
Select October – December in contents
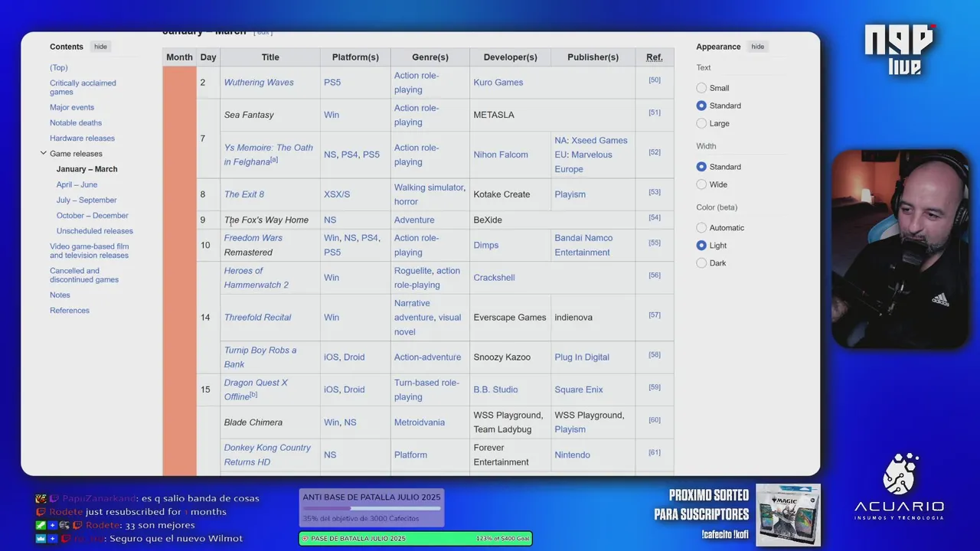[92, 215]
